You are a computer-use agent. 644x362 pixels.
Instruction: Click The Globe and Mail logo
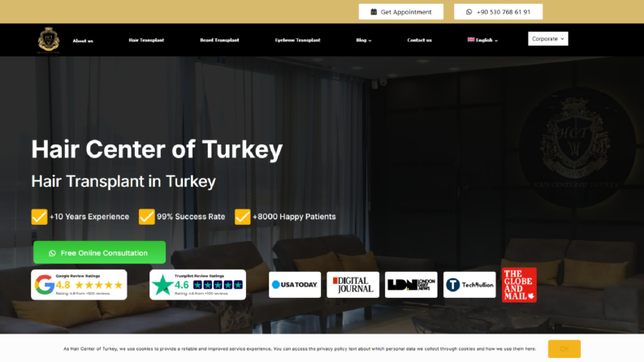[519, 285]
